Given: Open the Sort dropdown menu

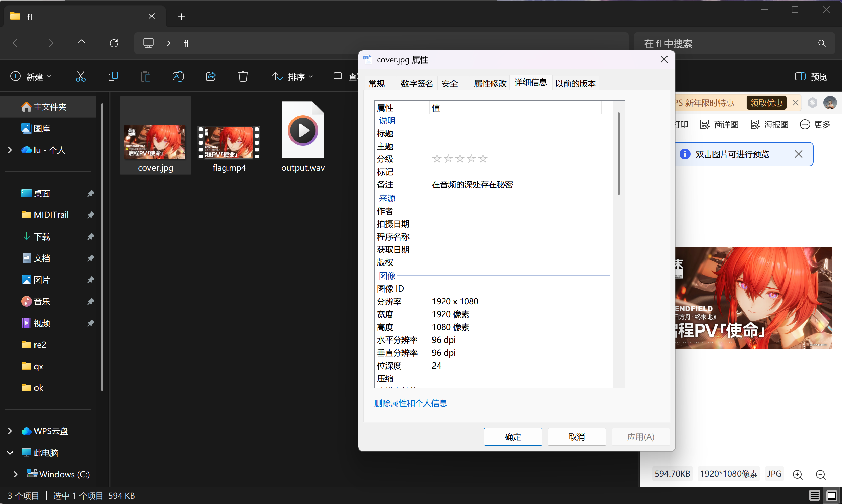Looking at the screenshot, I should pos(293,77).
